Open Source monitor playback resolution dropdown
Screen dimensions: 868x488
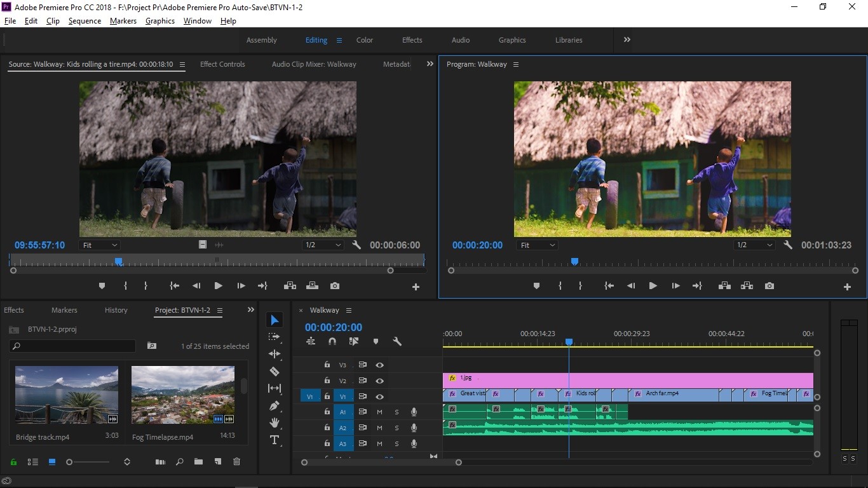[323, 245]
